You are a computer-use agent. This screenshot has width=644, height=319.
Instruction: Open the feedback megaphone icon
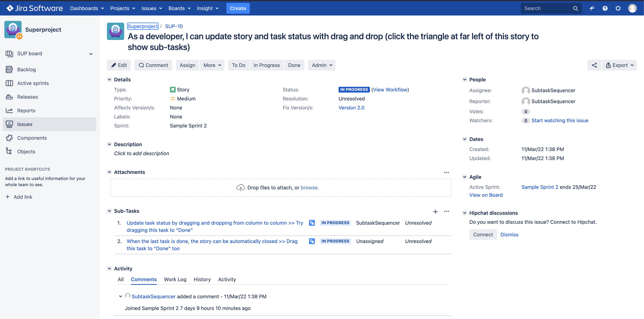point(592,8)
